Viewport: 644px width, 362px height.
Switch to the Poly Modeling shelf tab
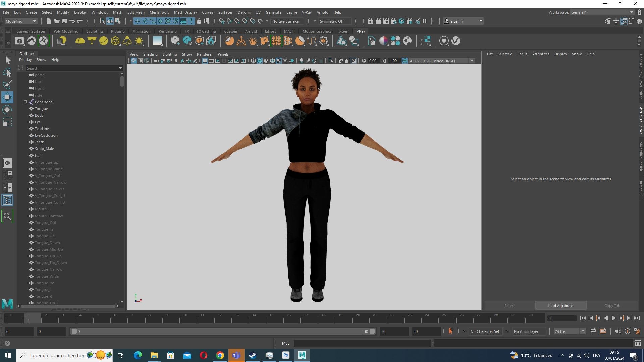pyautogui.click(x=66, y=31)
